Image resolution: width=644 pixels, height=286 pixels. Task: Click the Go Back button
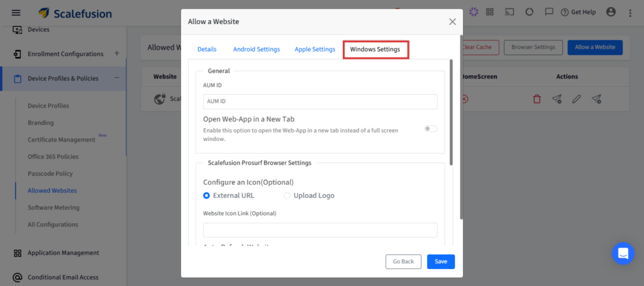(403, 261)
